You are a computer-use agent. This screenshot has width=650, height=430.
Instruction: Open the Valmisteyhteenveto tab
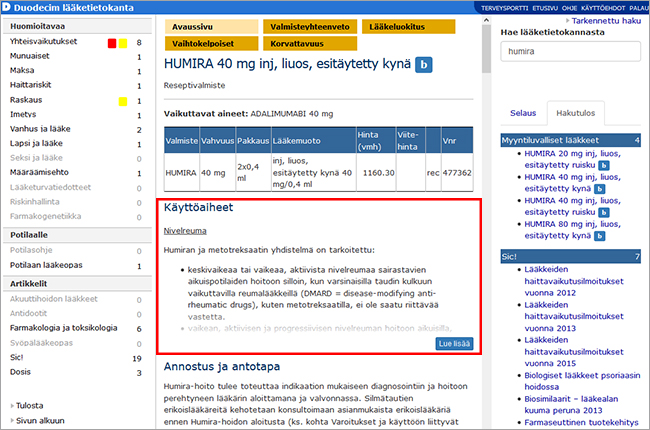310,27
